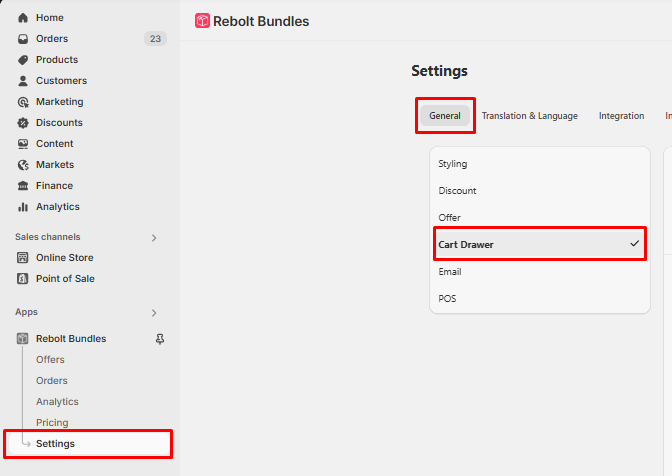The width and height of the screenshot is (672, 476).
Task: Open the Customers page
Action: pyautogui.click(x=61, y=81)
